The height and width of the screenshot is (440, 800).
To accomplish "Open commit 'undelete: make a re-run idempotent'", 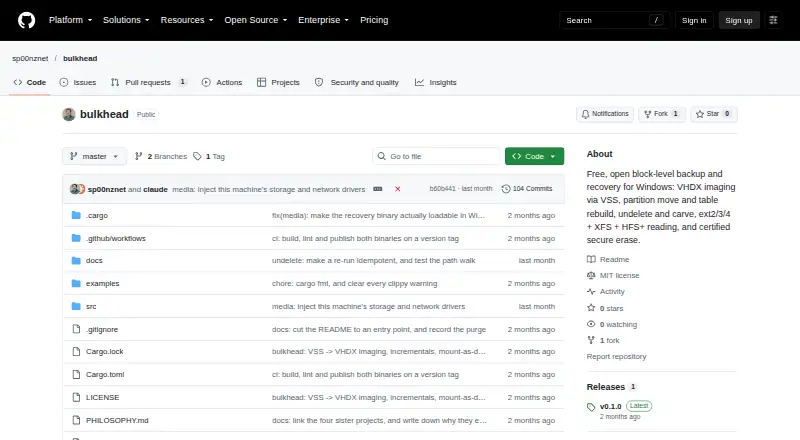I will 373,260.
